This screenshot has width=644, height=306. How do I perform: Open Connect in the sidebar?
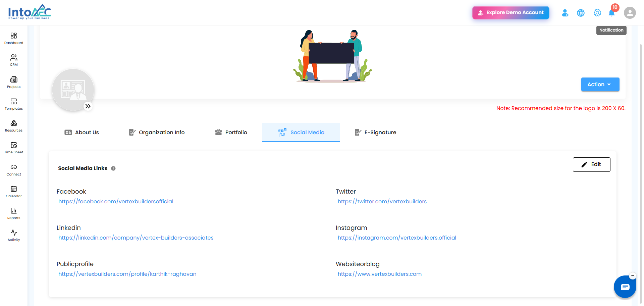pos(14,170)
